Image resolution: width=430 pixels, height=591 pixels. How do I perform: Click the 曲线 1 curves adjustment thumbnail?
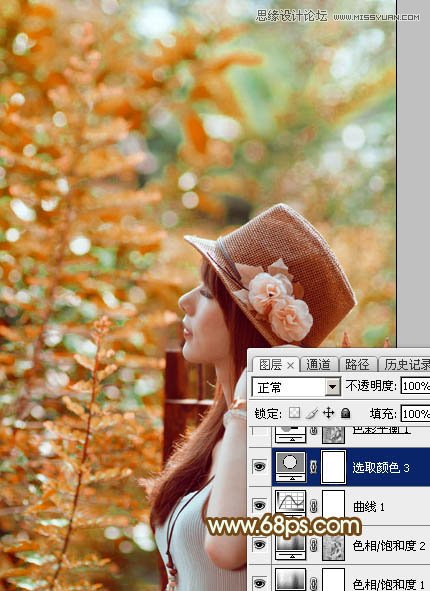point(290,505)
